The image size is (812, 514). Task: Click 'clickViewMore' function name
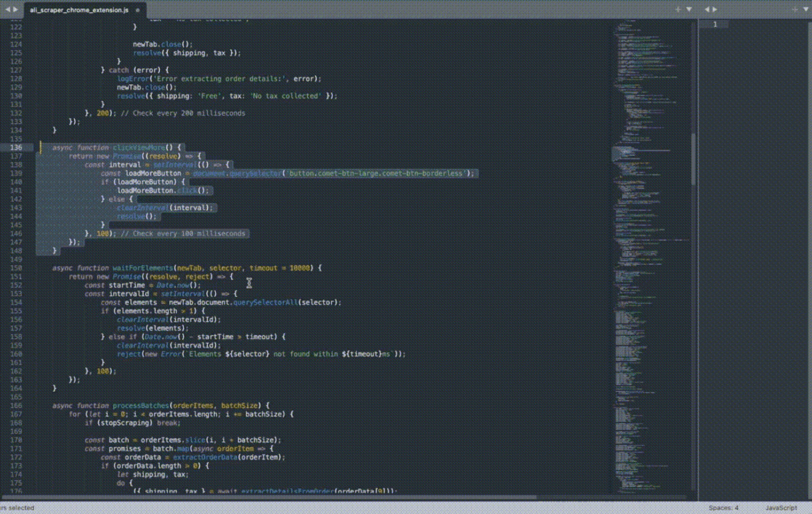[139, 147]
